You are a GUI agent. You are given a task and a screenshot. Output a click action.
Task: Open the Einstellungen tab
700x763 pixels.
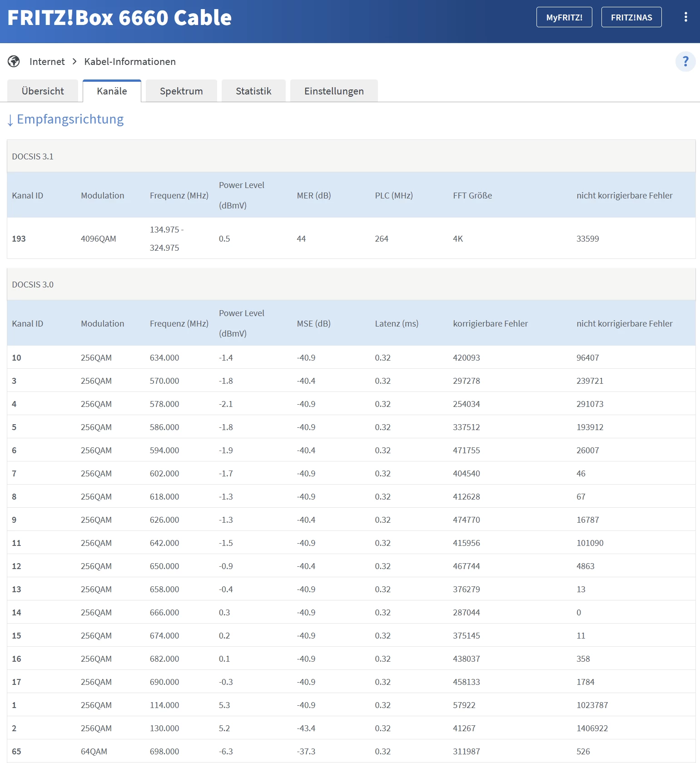coord(334,91)
